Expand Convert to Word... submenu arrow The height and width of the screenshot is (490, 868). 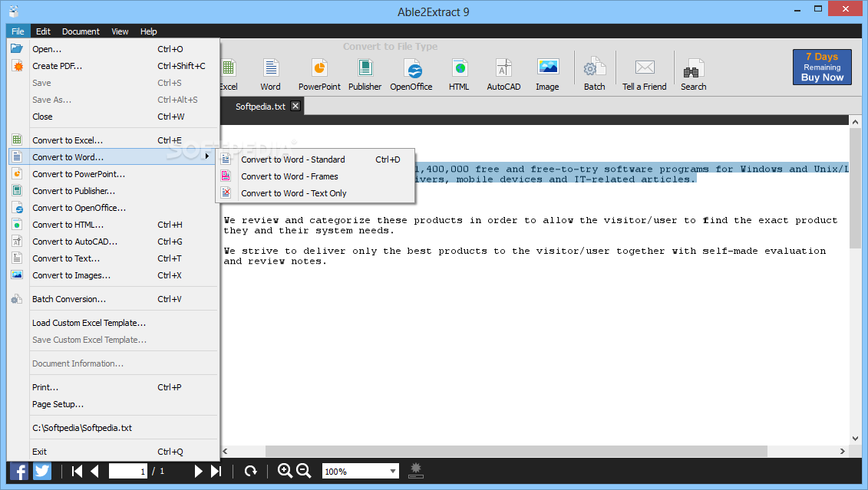207,156
